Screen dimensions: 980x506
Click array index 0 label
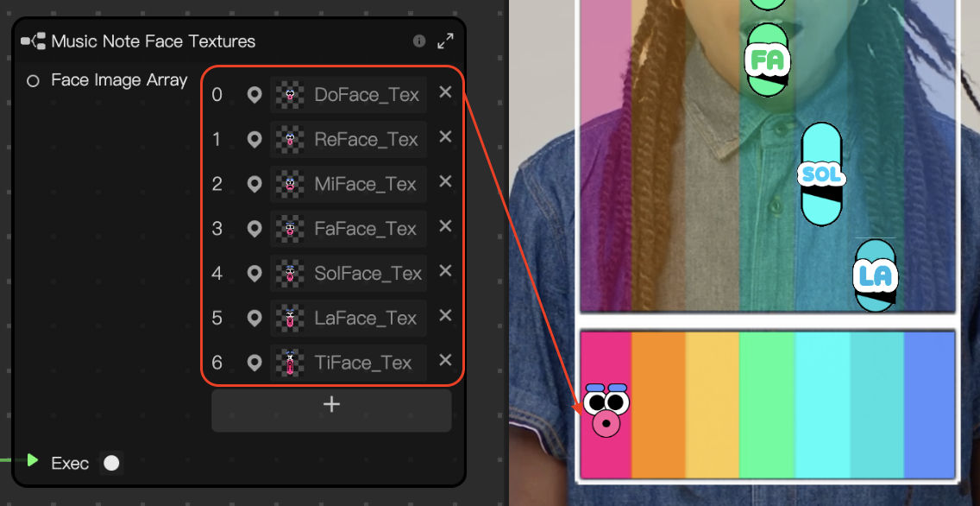(217, 95)
